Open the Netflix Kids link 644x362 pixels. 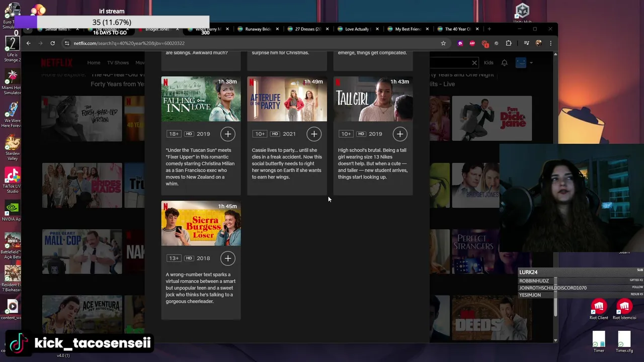pyautogui.click(x=489, y=63)
